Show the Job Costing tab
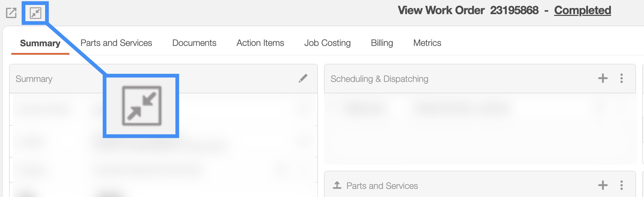This screenshot has height=197, width=644. click(327, 43)
